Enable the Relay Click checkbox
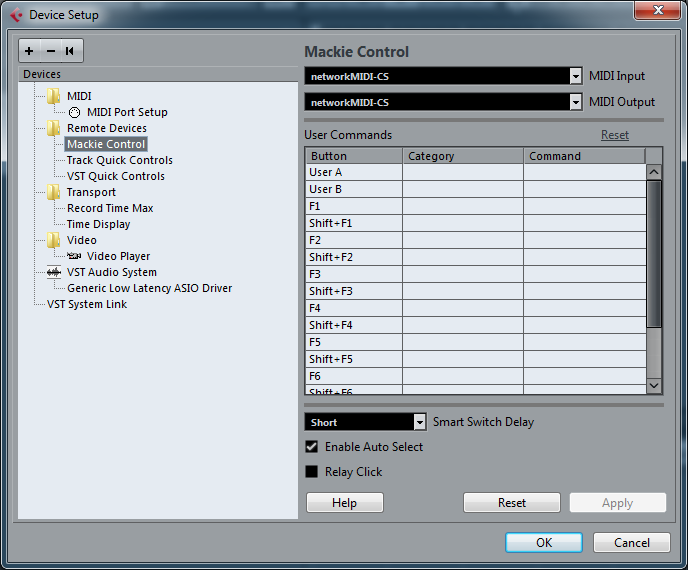This screenshot has width=688, height=570. point(312,472)
